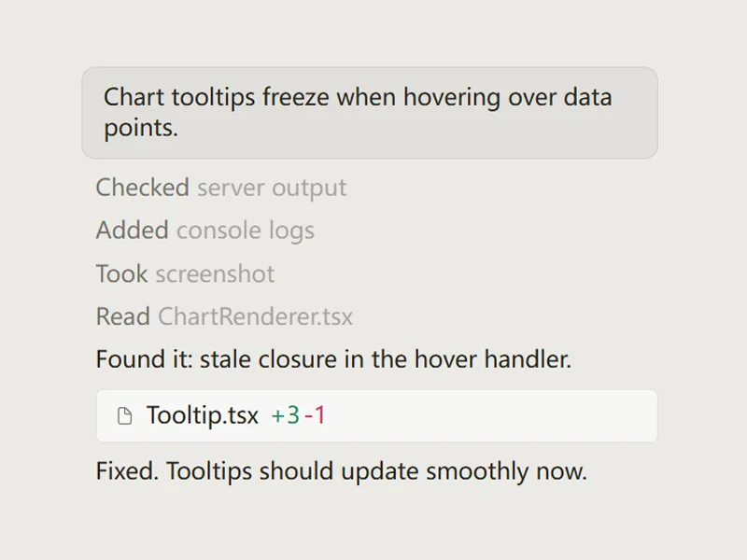Click the word "Took" in steps
The height and width of the screenshot is (560, 747).
click(122, 273)
